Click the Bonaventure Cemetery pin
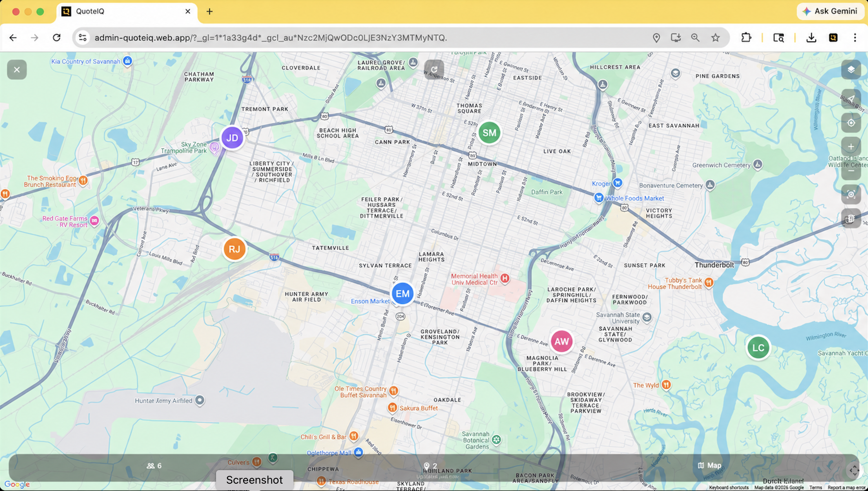 click(x=710, y=185)
